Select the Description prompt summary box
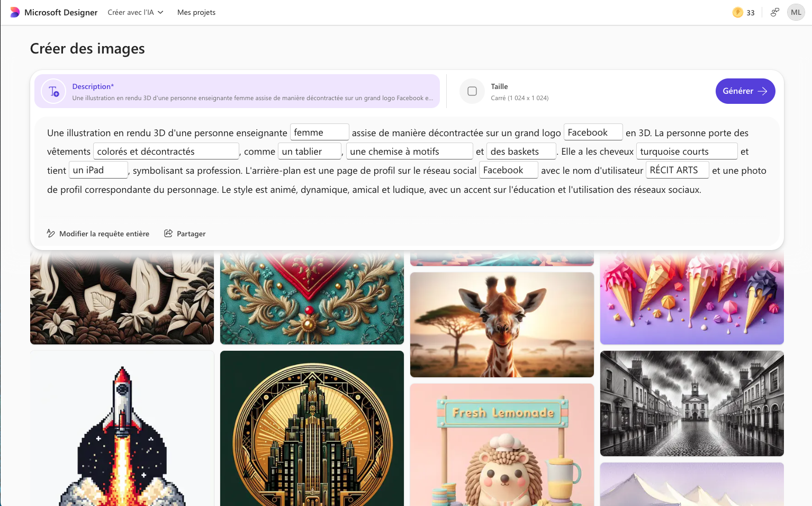 237,91
